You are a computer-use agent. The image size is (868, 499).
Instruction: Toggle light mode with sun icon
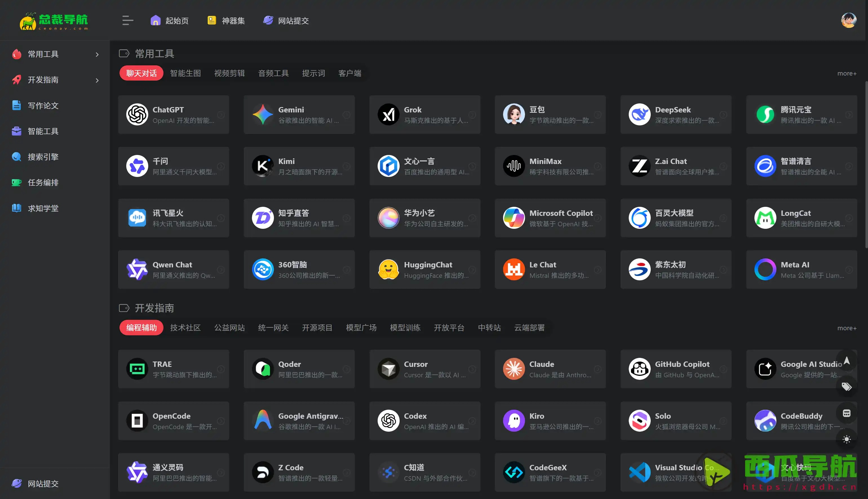(846, 439)
